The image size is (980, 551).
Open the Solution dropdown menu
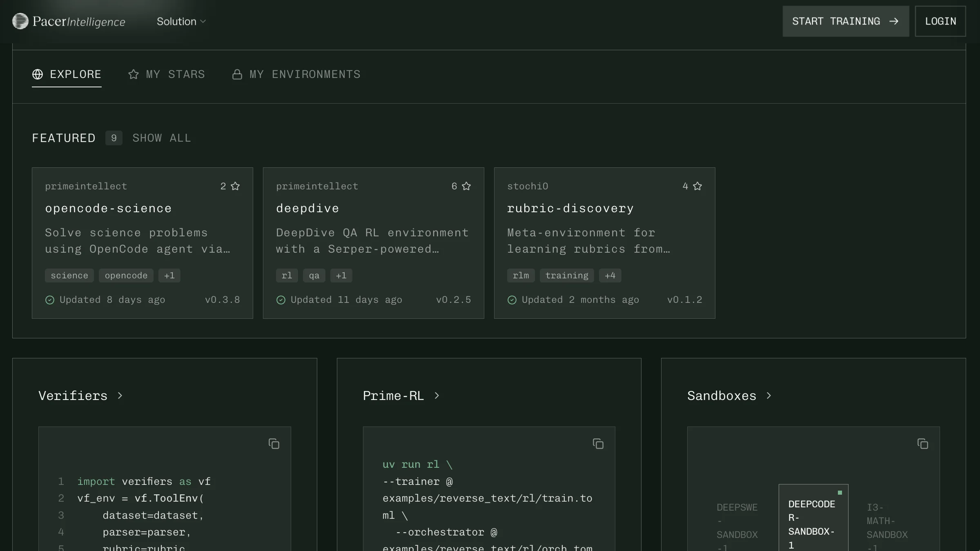[x=181, y=21]
